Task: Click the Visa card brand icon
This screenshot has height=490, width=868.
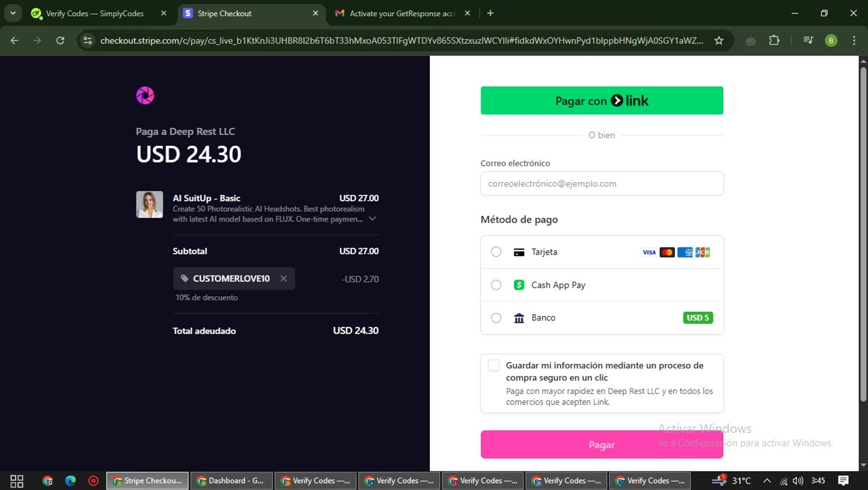Action: click(649, 252)
